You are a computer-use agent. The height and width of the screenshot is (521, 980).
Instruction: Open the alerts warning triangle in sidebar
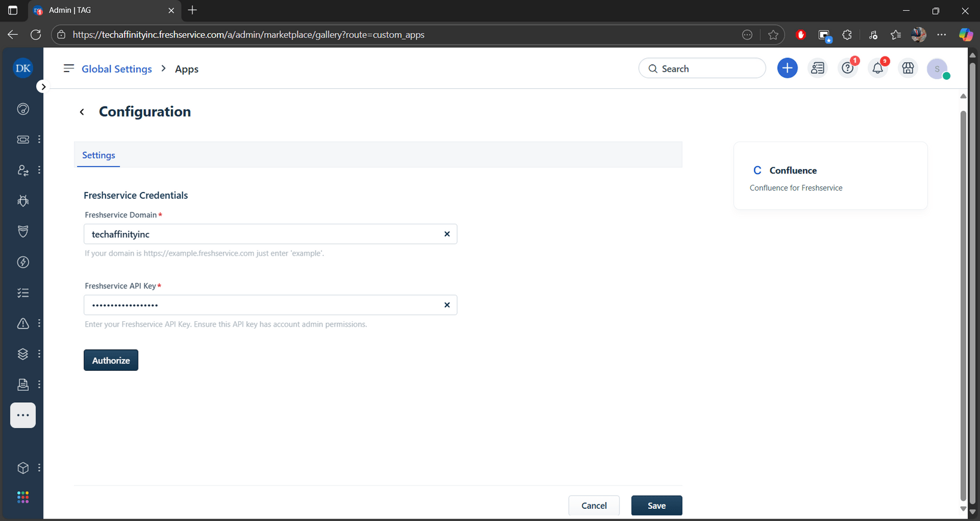[23, 324]
